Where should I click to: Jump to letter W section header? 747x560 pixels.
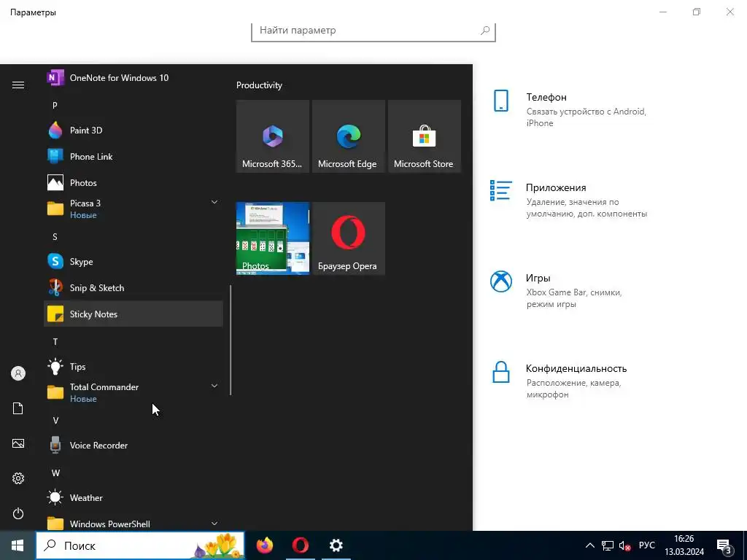coord(55,472)
